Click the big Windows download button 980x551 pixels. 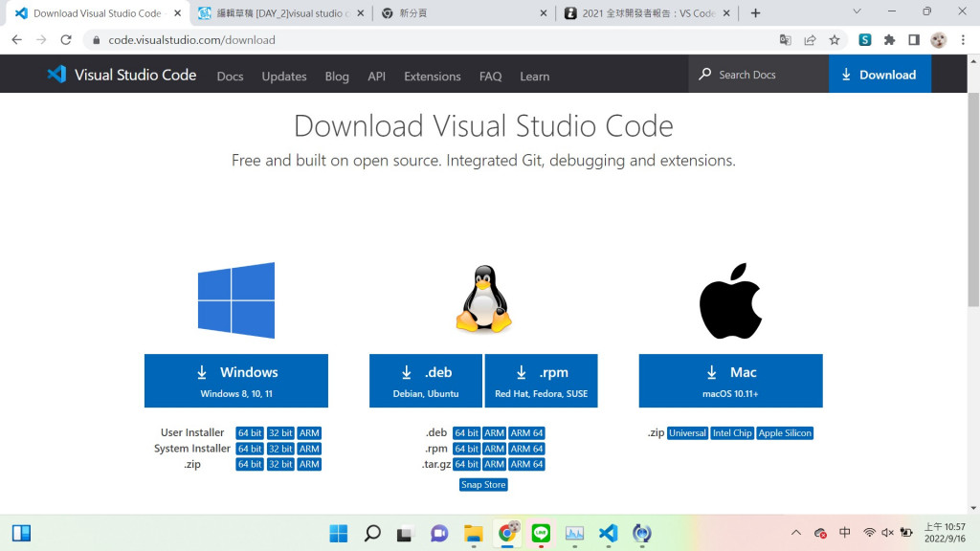click(x=236, y=381)
